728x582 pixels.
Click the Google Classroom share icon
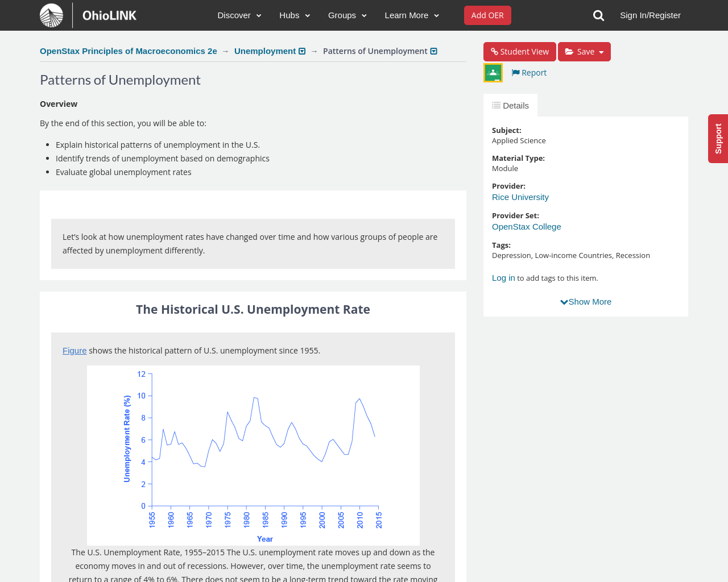(493, 73)
